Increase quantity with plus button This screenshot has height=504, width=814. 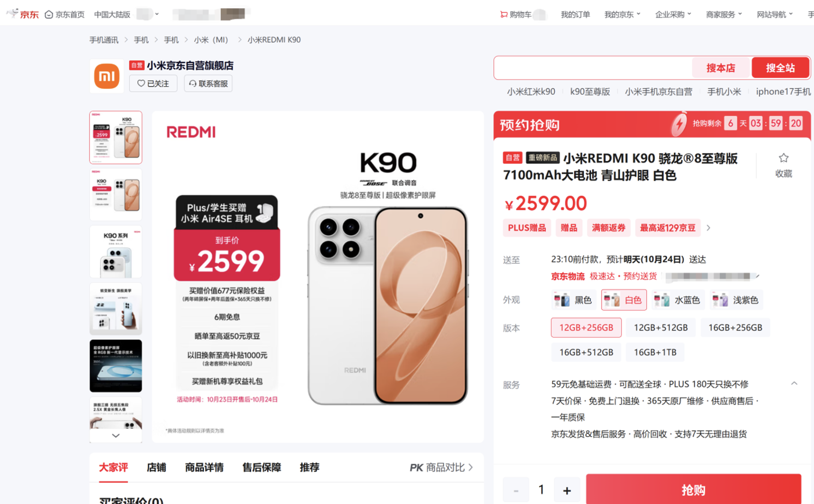click(567, 490)
